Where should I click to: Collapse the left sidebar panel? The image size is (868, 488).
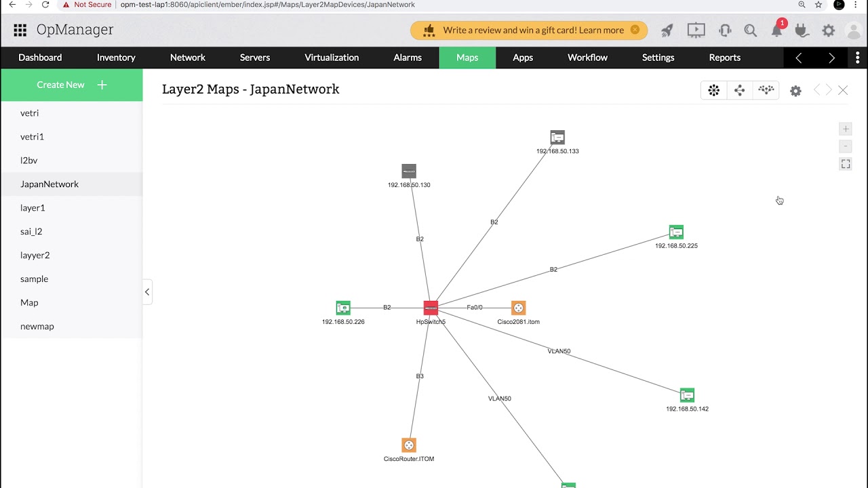(147, 292)
